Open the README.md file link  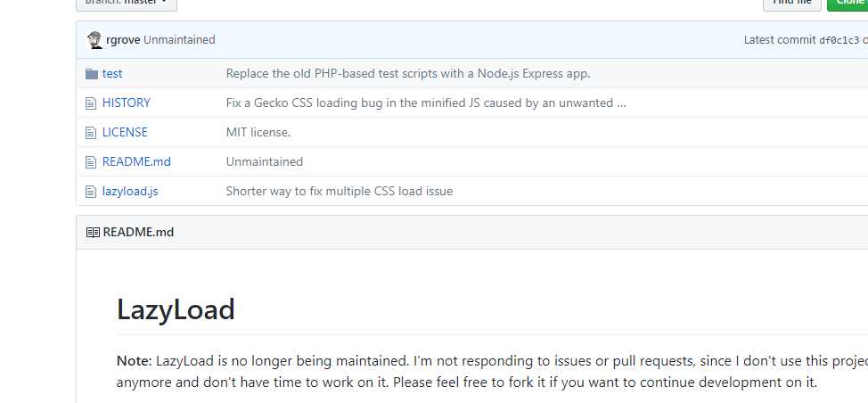[136, 161]
